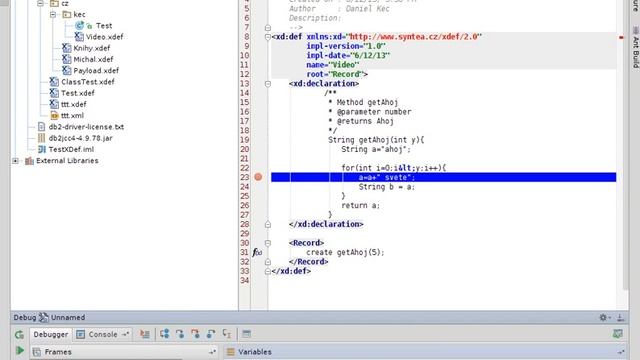Click the 'return a;' code line
Screen dimensions: 640x360
360,206
